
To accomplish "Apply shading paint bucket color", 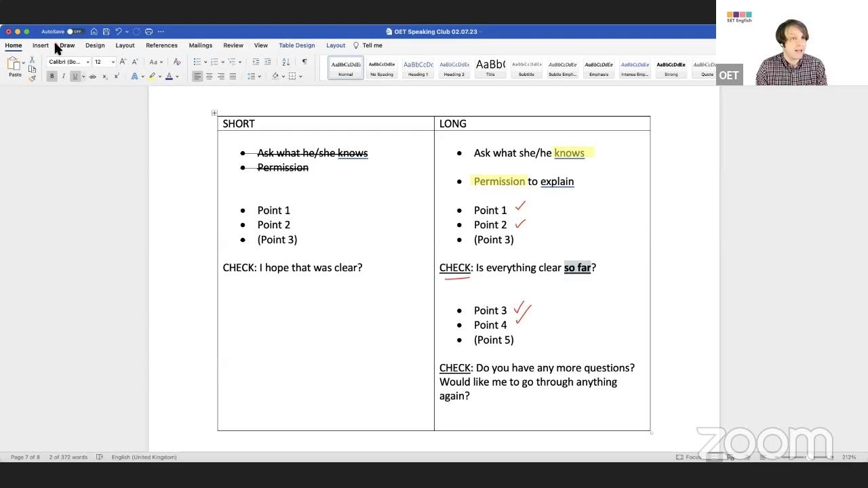I will (x=275, y=77).
